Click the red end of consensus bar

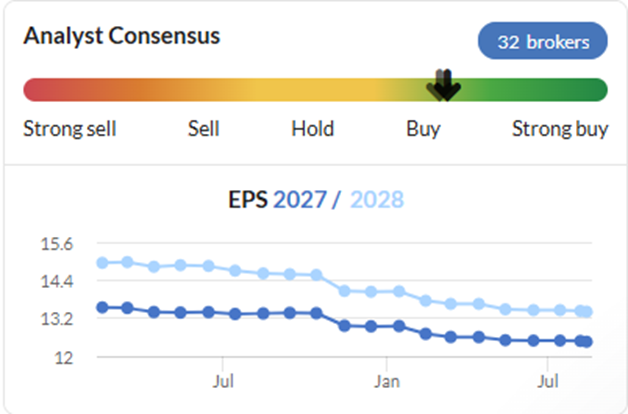(36, 90)
